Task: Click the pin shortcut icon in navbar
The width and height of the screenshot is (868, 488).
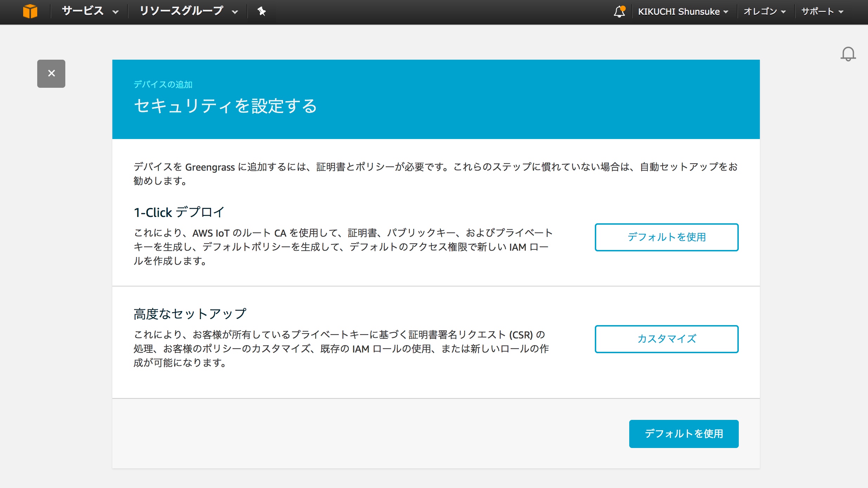Action: click(x=262, y=11)
